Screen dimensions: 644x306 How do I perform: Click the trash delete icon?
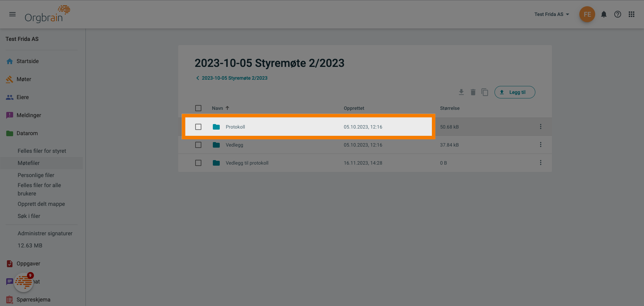(x=473, y=92)
